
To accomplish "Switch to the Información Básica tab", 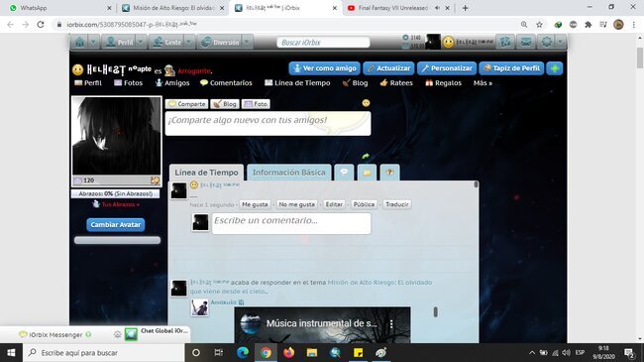I will click(288, 173).
